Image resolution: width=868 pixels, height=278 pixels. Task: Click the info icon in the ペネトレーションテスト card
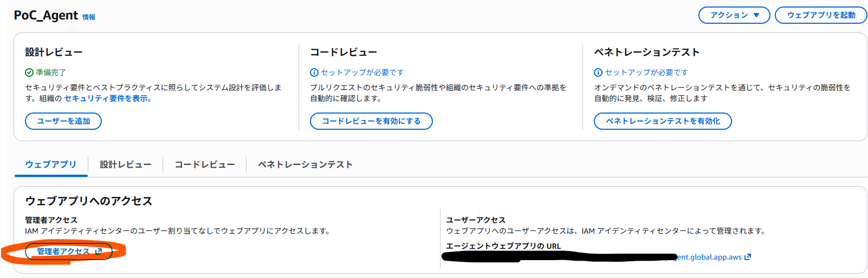pyautogui.click(x=598, y=72)
